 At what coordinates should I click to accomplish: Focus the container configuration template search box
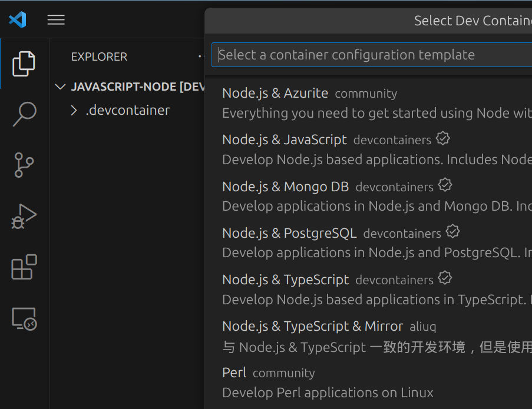371,55
